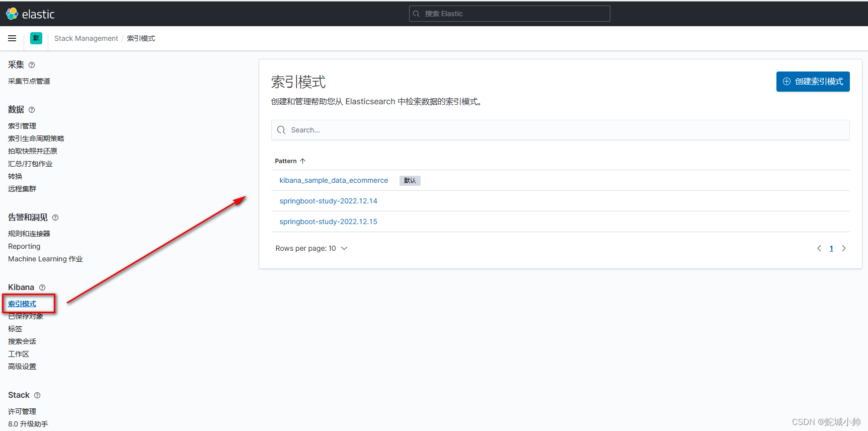Click help icon next to 数据
Image resolution: width=868 pixels, height=431 pixels.
(x=32, y=110)
